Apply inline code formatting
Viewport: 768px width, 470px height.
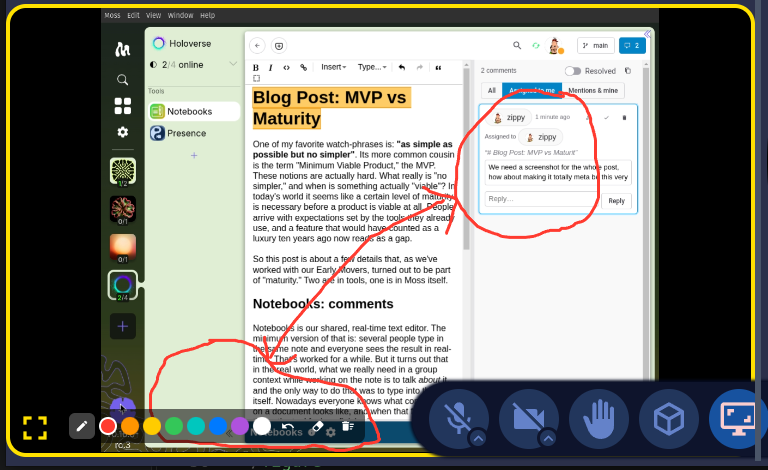tap(287, 68)
